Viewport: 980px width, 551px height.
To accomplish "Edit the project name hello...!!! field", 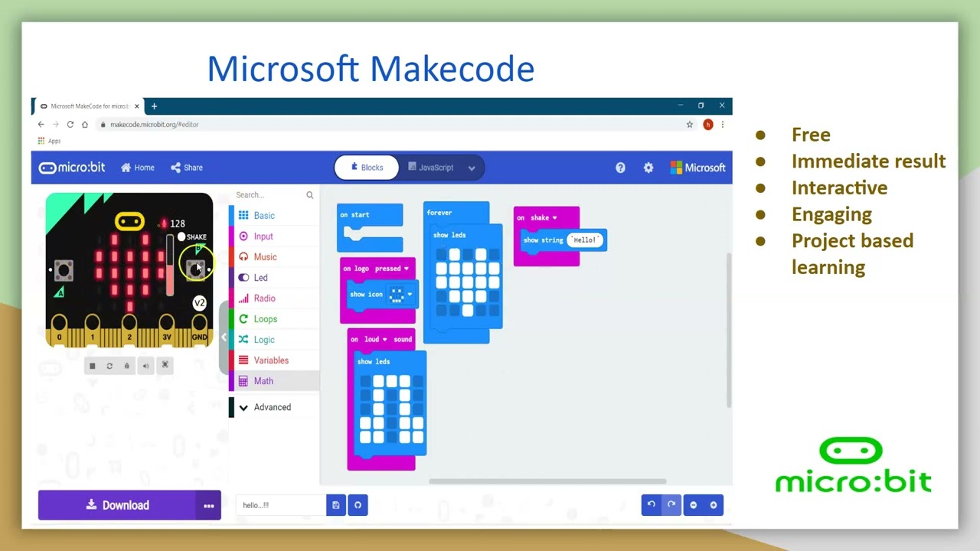I will point(281,505).
